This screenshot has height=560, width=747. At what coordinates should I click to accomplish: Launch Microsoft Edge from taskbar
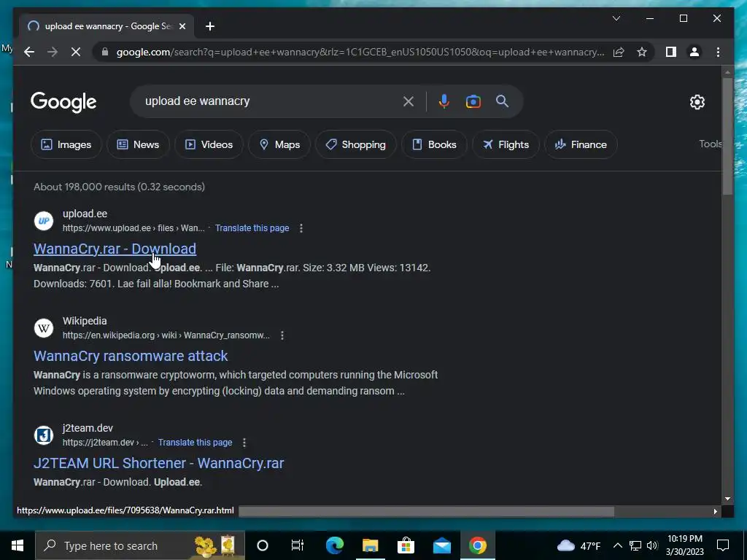334,545
